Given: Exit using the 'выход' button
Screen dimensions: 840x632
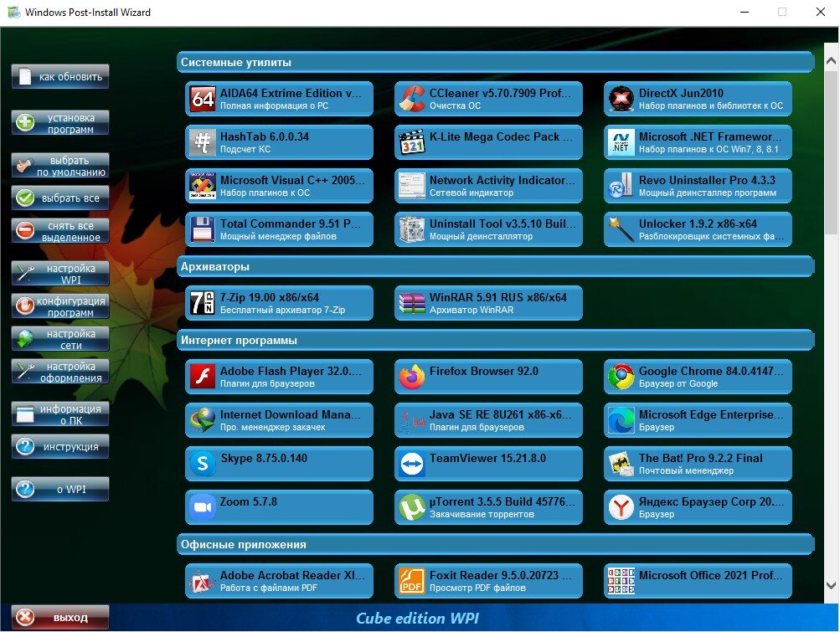Looking at the screenshot, I should [60, 618].
